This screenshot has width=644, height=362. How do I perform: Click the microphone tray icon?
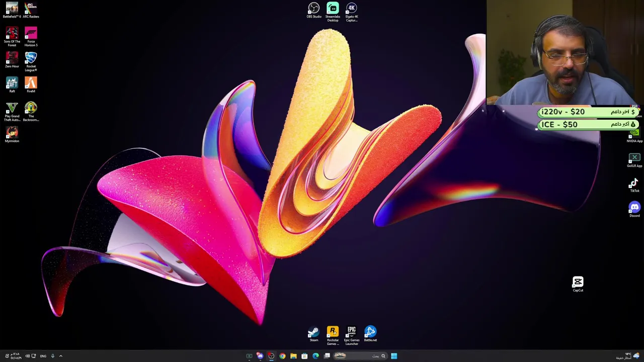52,356
